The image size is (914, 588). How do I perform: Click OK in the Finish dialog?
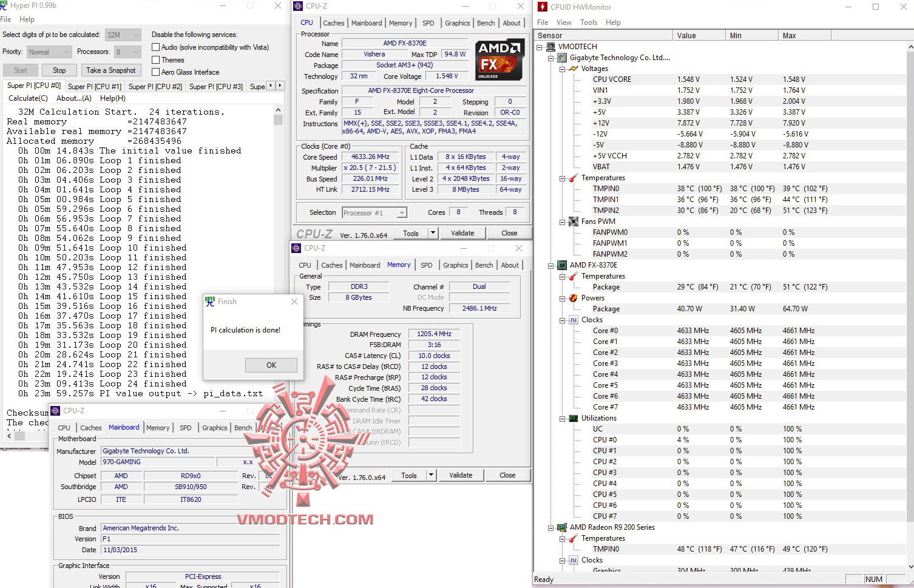[x=271, y=365]
